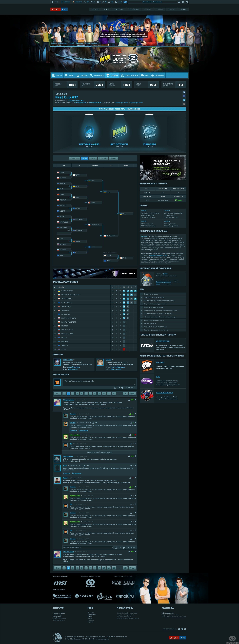Image resolution: width=239 pixels, height=644 pixels.
Task: Open Лига in blue nav bar
Action: click(69, 75)
